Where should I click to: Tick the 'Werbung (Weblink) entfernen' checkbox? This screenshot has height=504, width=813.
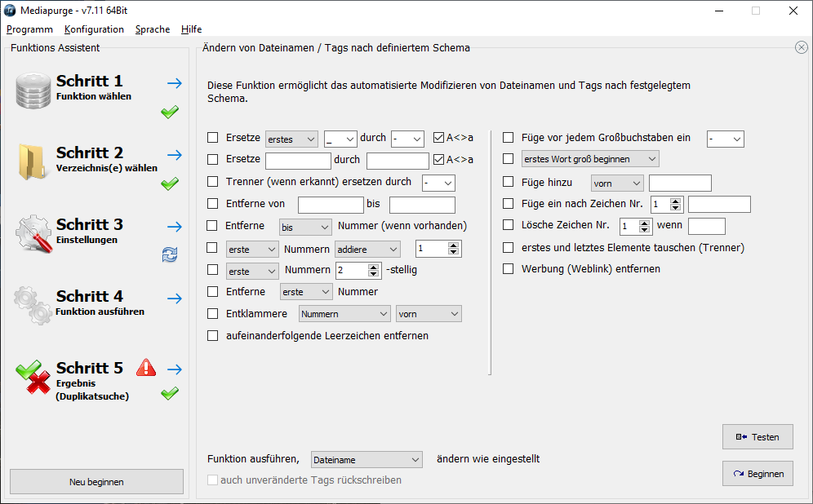[x=509, y=268]
